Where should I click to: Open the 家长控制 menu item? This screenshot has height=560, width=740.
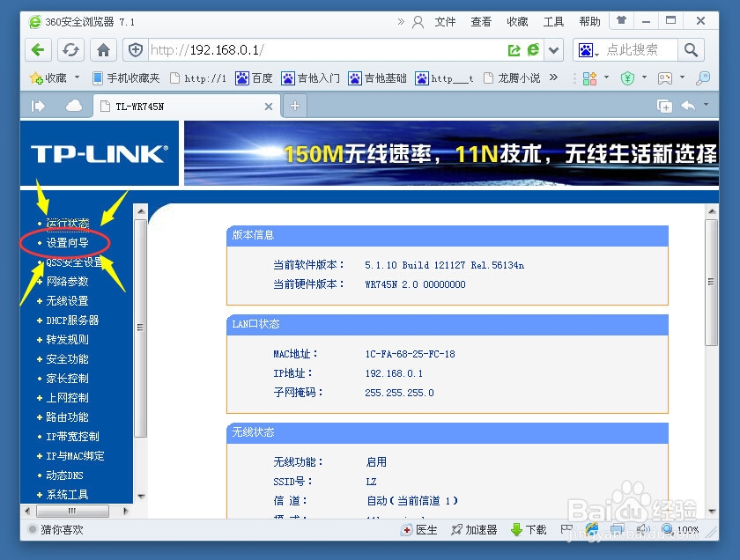[68, 379]
